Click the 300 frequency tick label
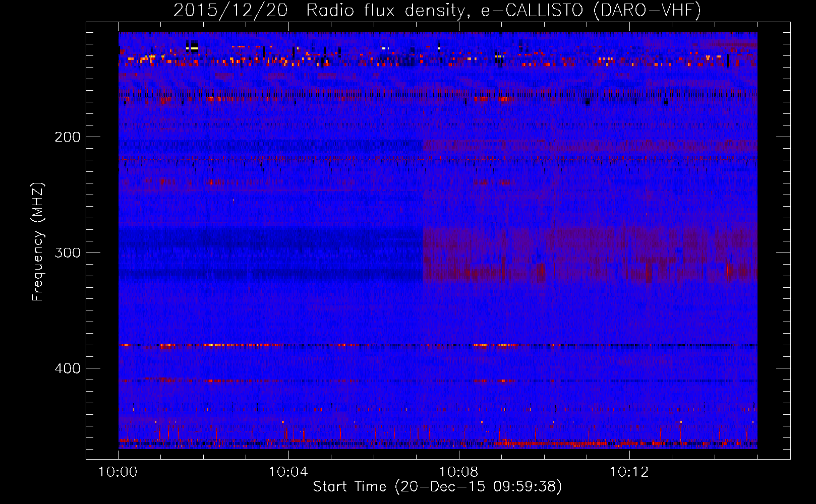The image size is (816, 504). tap(68, 253)
